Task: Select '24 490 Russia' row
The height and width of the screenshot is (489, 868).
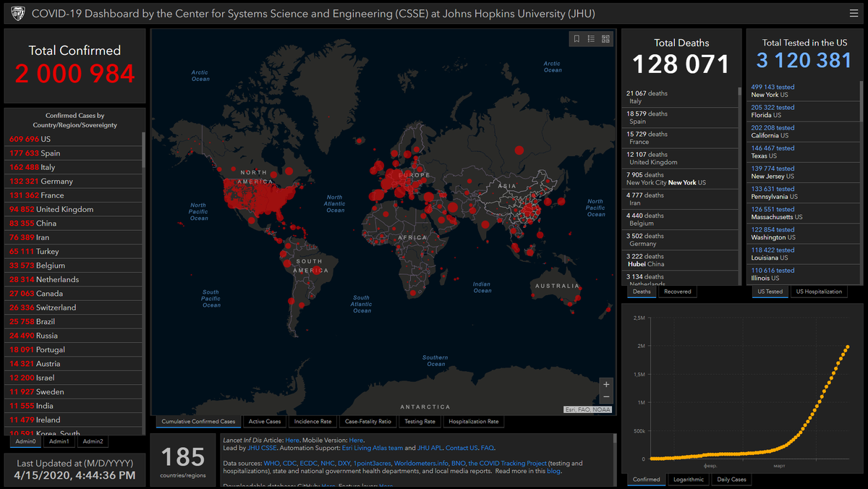Action: [75, 336]
